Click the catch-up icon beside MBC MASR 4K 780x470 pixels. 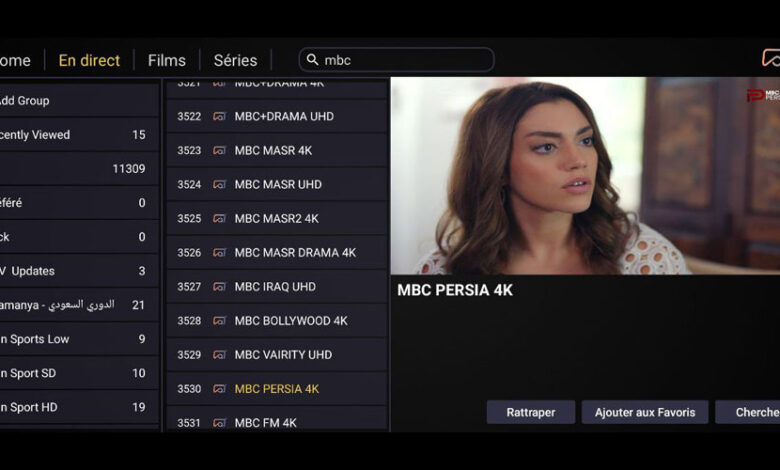pos(219,150)
